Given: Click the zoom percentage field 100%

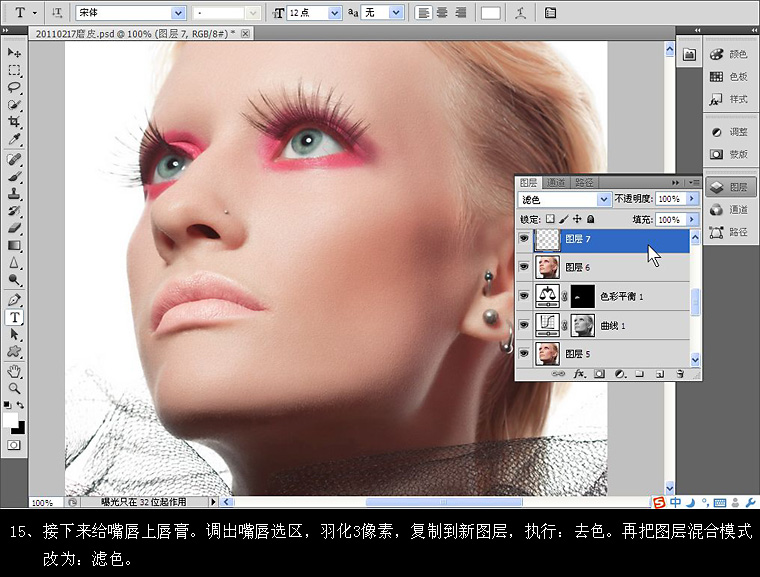Looking at the screenshot, I should [45, 502].
